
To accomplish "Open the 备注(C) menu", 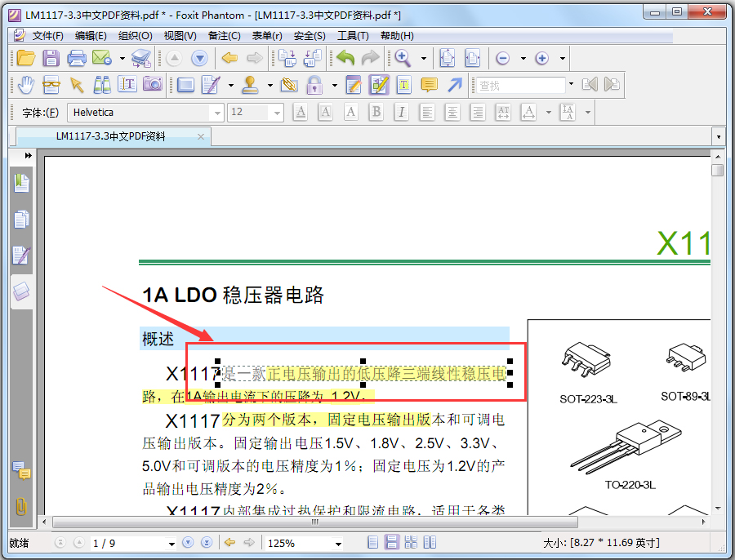I will click(224, 36).
